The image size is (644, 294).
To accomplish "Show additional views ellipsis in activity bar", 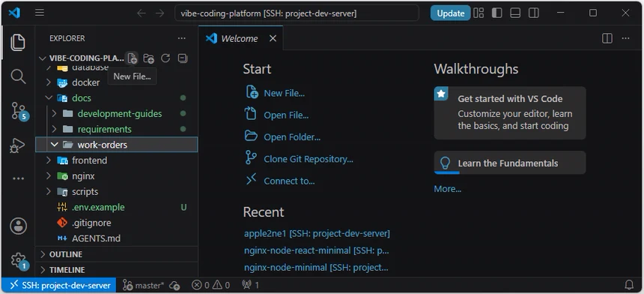I will tap(18, 178).
